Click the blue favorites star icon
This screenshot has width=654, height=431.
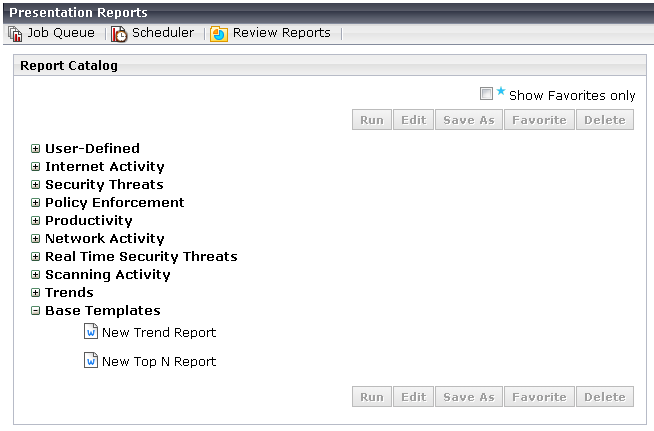tap(501, 91)
